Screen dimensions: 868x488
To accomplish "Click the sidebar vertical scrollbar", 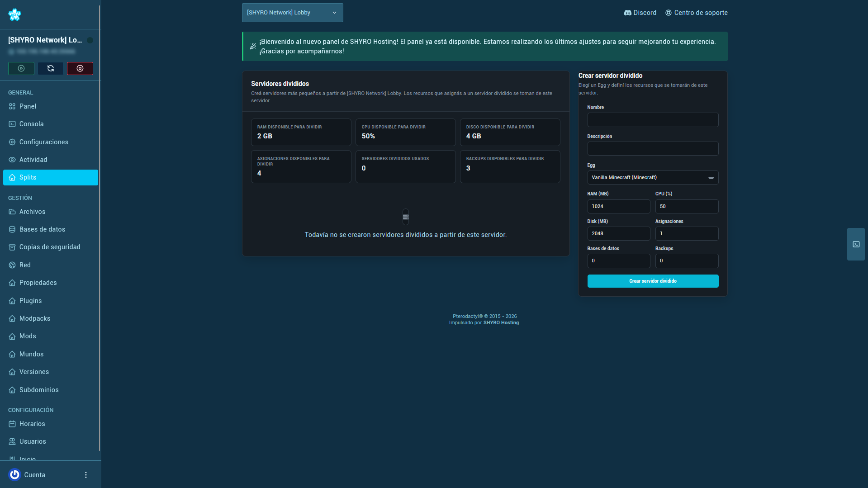I will pyautogui.click(x=100, y=228).
